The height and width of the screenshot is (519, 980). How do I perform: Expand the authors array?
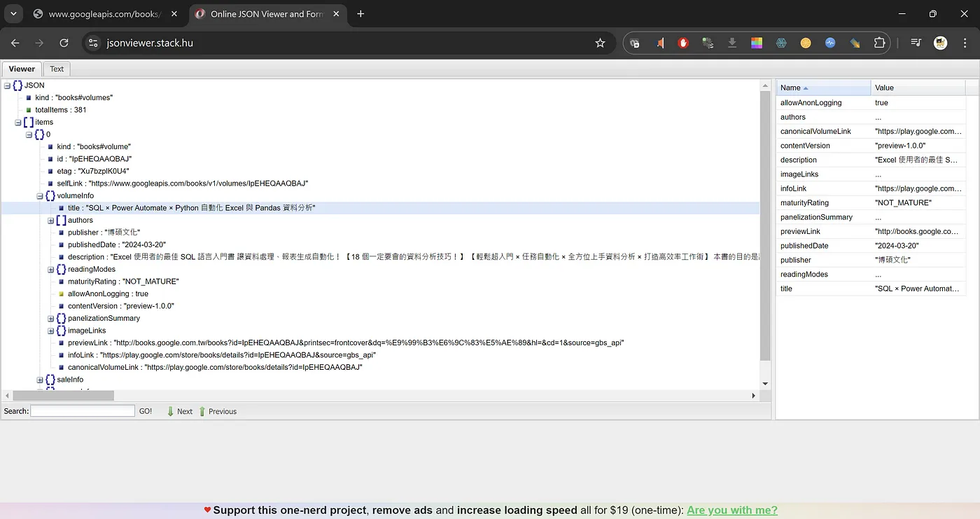tap(50, 220)
